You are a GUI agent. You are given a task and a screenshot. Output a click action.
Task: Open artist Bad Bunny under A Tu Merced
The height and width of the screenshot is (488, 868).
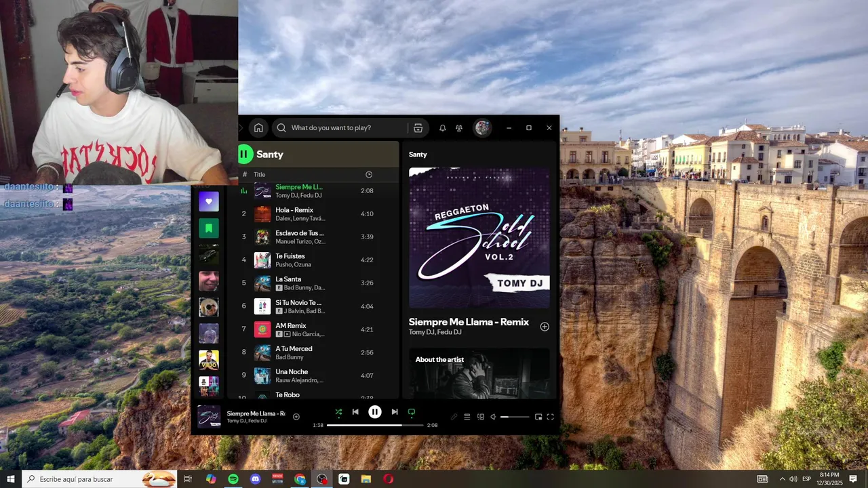[x=290, y=357]
